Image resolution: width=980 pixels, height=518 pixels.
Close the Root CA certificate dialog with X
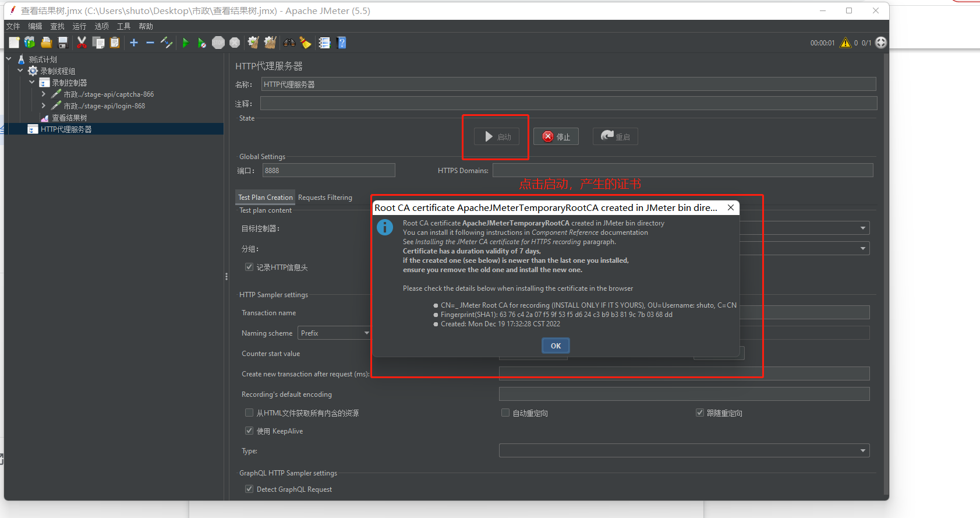point(730,207)
